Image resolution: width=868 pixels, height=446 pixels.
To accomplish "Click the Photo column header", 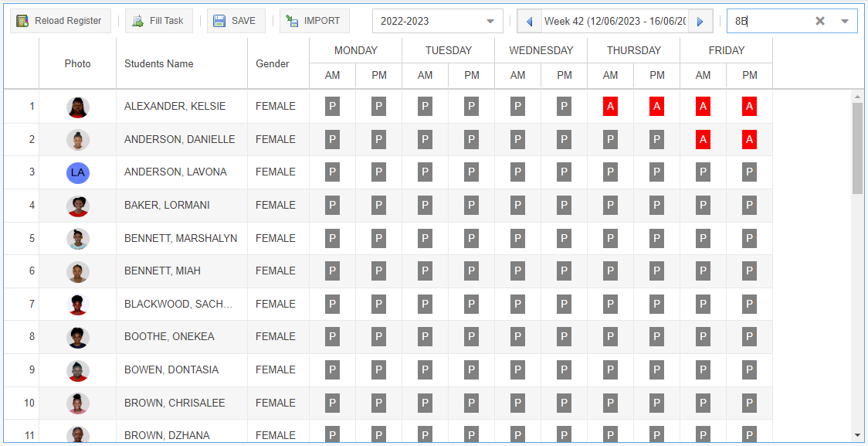I will point(77,63).
